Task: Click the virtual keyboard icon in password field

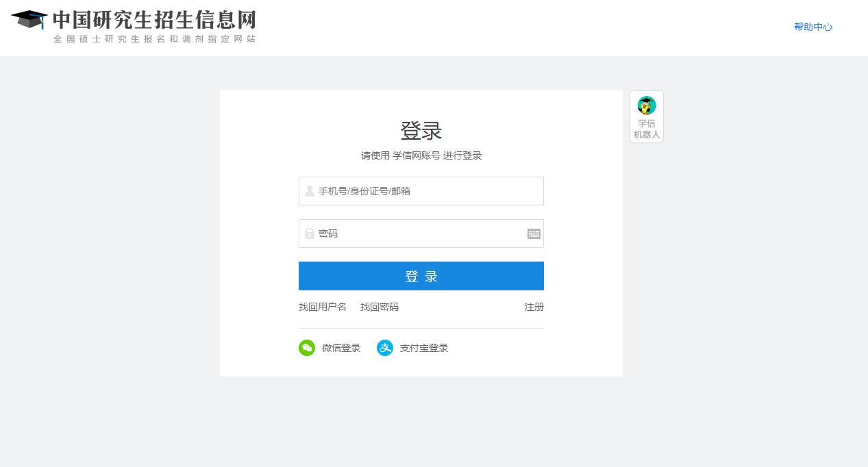Action: 534,233
